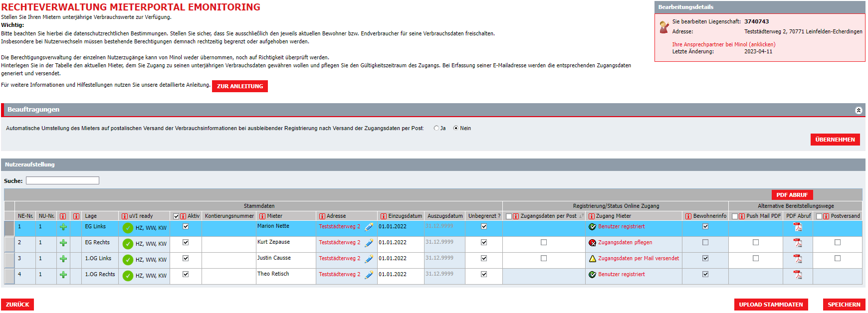The image size is (868, 313).
Task: Open the PDF Abruf icon for Theo Retisch
Action: click(x=798, y=275)
